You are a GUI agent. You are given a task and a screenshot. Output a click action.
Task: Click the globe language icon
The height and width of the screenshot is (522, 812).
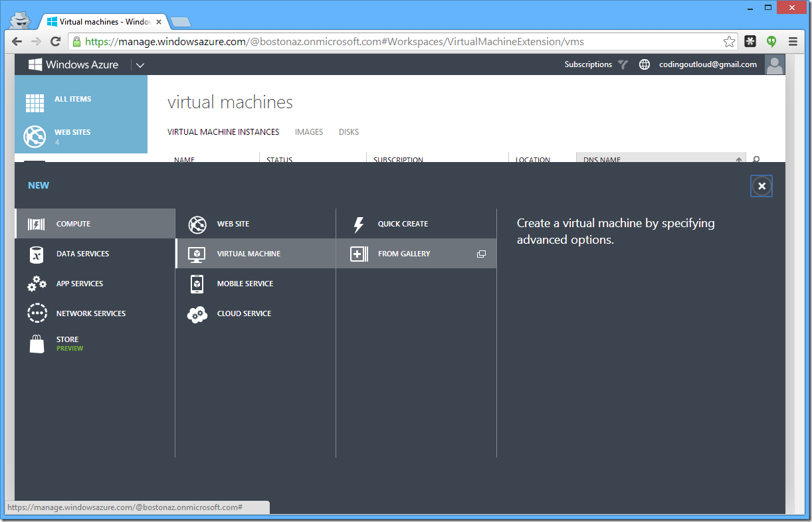(644, 64)
